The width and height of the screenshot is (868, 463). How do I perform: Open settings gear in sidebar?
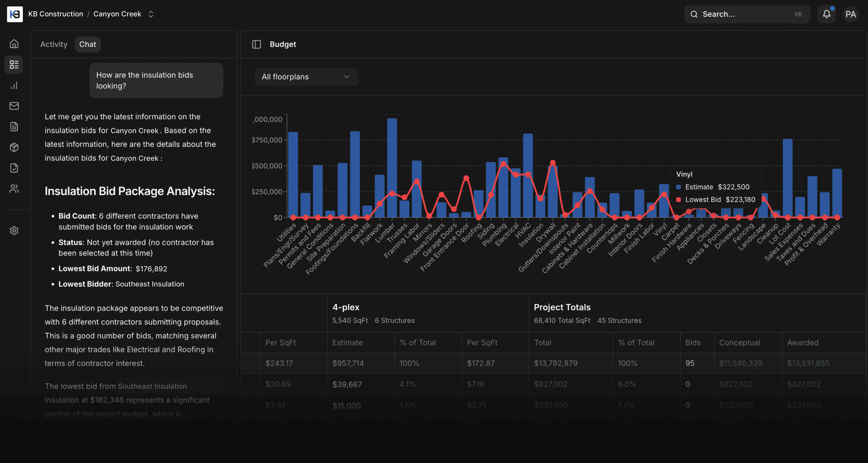point(14,231)
